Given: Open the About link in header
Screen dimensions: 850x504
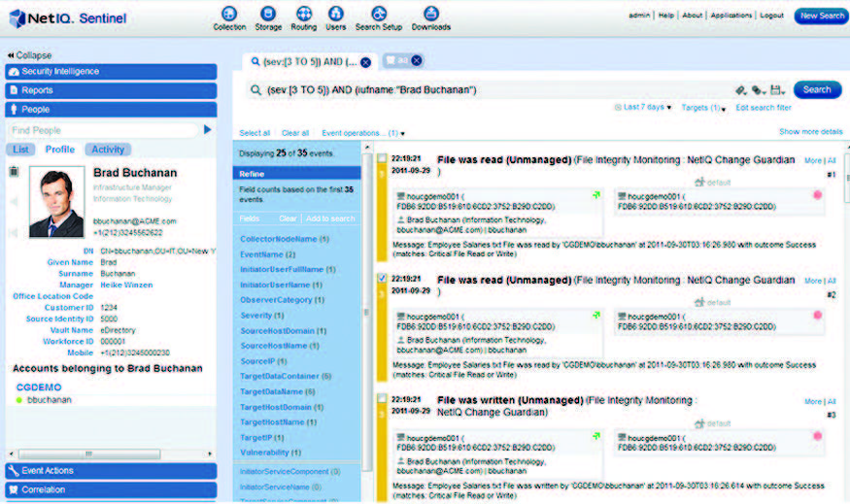Looking at the screenshot, I should click(693, 16).
